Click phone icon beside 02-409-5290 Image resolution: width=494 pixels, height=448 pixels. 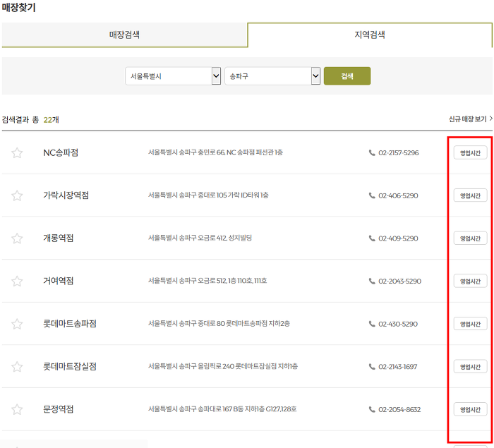[372, 238]
